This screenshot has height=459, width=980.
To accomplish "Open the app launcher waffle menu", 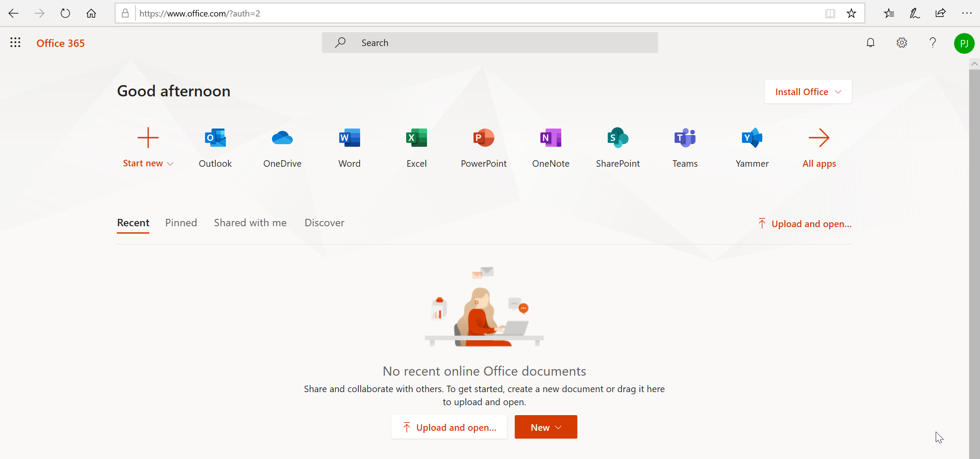I will (x=15, y=42).
